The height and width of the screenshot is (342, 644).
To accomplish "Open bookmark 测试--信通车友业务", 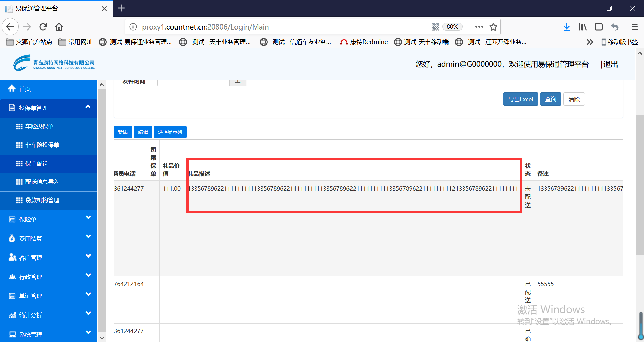I will coord(296,42).
